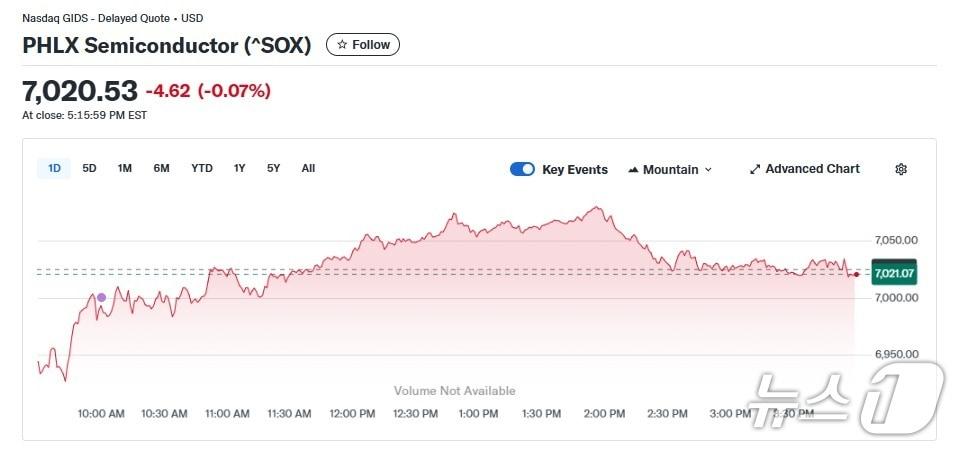
Task: Click the Follow star button
Action: tap(363, 45)
